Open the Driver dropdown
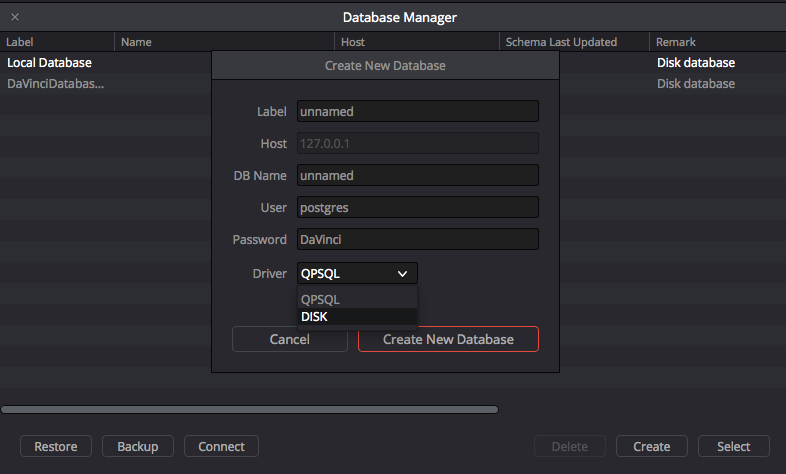The height and width of the screenshot is (474, 786). tap(357, 273)
